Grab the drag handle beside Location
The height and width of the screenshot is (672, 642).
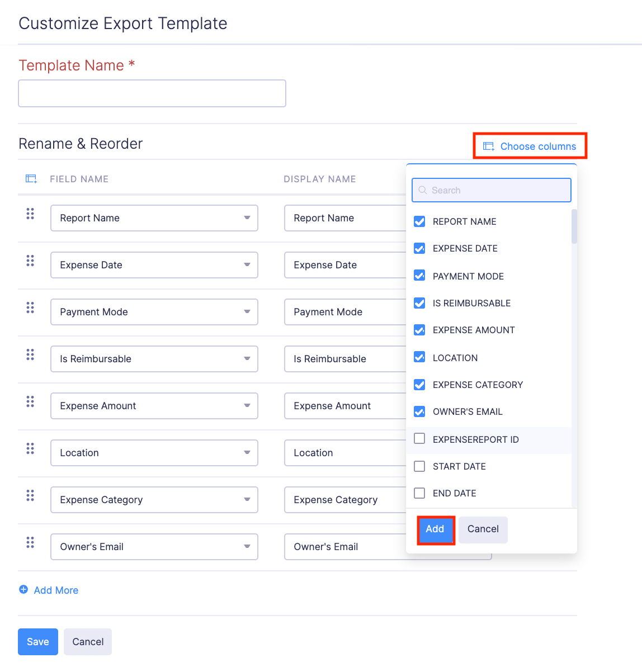[x=30, y=448]
